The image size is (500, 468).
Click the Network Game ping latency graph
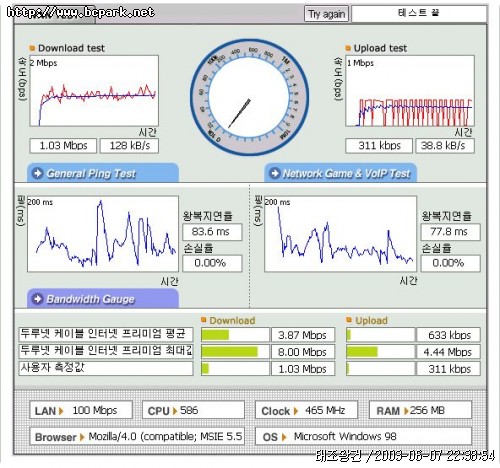click(340, 234)
